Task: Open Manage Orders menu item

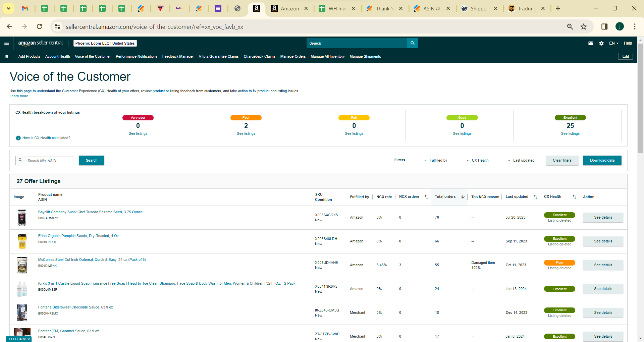Action: [x=293, y=56]
